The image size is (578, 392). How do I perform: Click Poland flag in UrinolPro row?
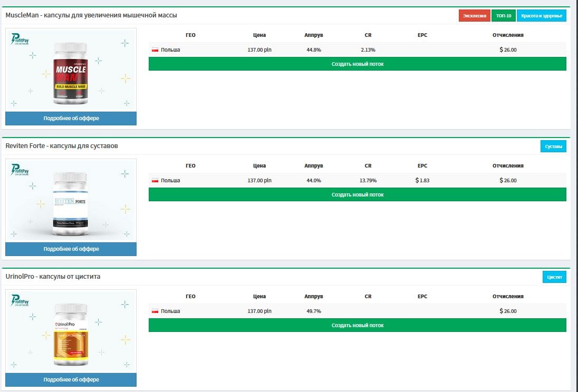click(x=155, y=311)
